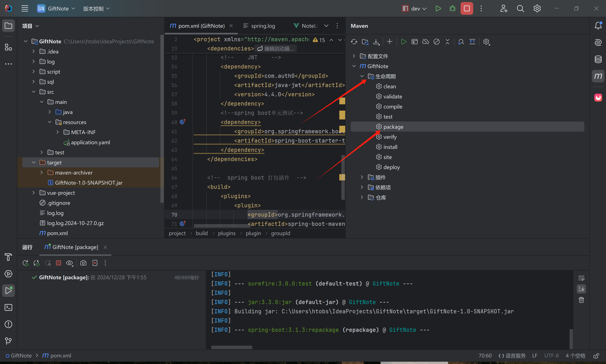
Task: Open the Git tool window
Action: [x=8, y=341]
